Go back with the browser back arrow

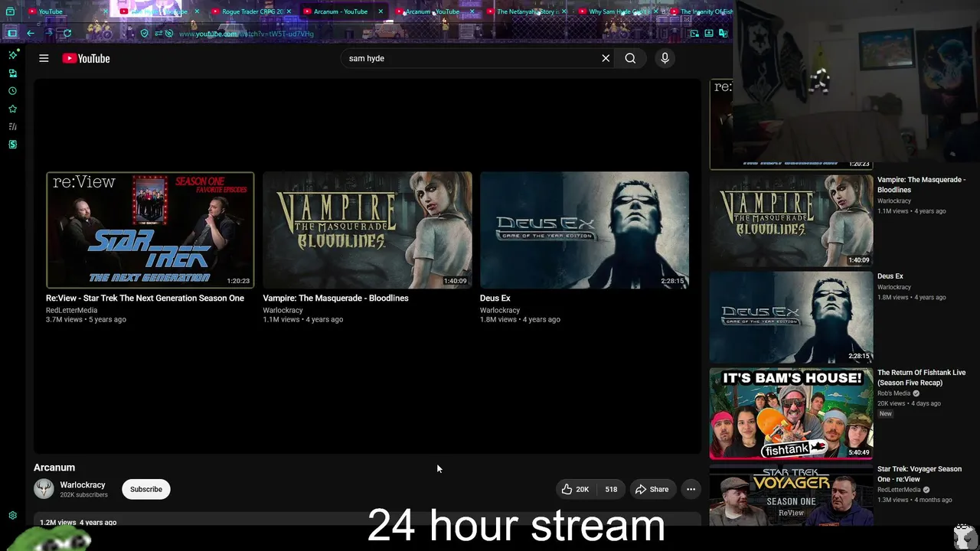(x=30, y=33)
